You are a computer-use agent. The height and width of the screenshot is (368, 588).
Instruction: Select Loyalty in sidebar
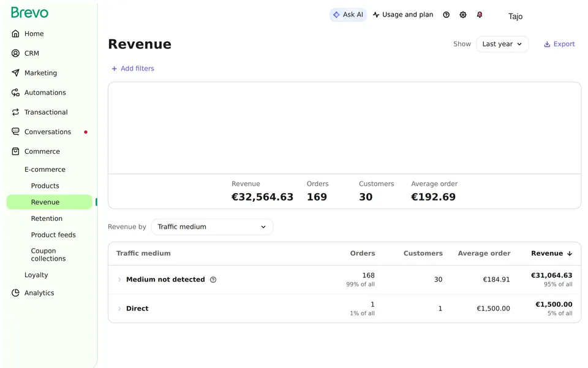coord(36,275)
